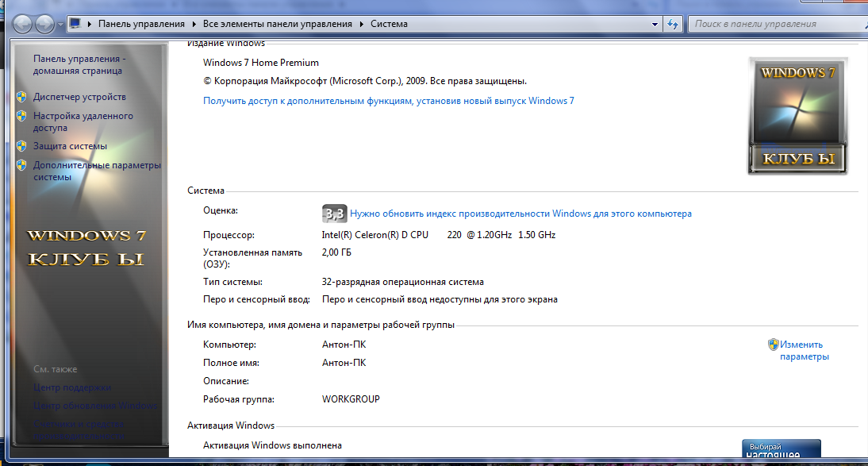Image resolution: width=868 pixels, height=466 pixels.
Task: Click Перо и сенсорный ввод недоступны text
Action: point(440,299)
